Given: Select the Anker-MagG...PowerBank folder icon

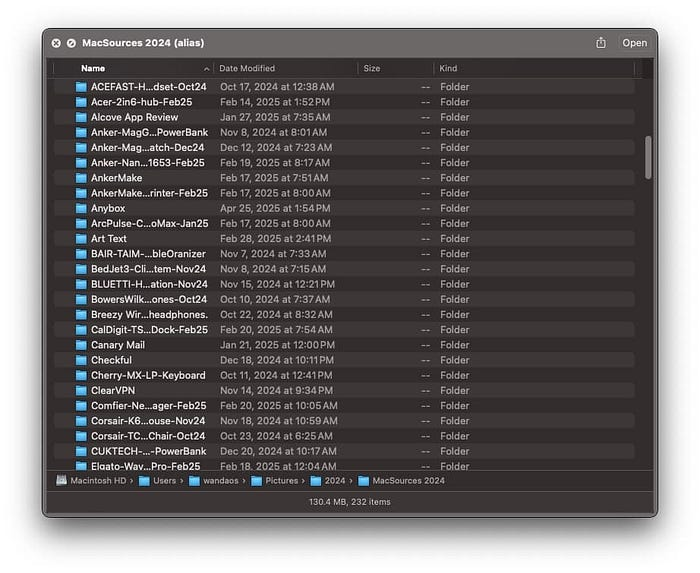Looking at the screenshot, I should click(x=81, y=132).
